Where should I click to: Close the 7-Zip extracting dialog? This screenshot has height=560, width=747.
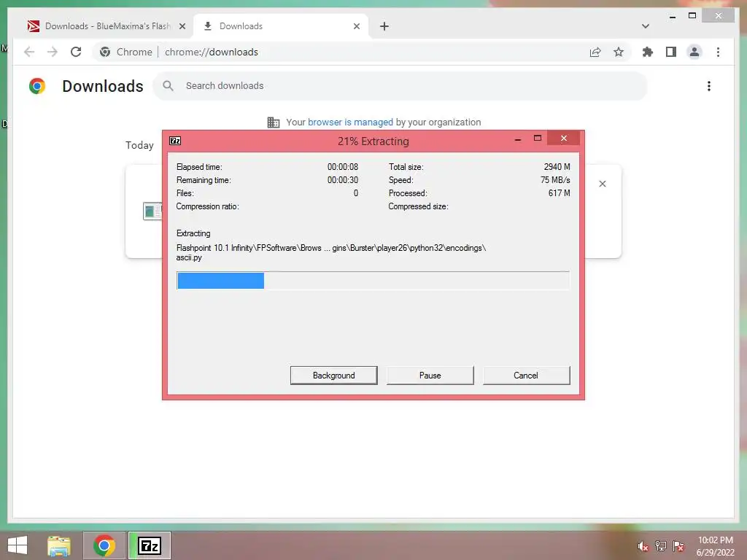[x=564, y=138]
